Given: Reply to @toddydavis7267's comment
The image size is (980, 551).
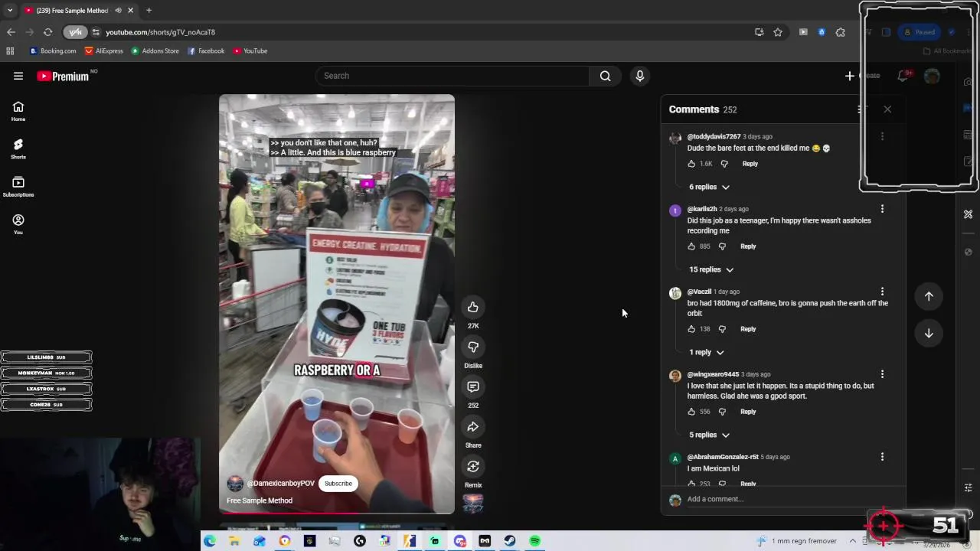Looking at the screenshot, I should 750,164.
